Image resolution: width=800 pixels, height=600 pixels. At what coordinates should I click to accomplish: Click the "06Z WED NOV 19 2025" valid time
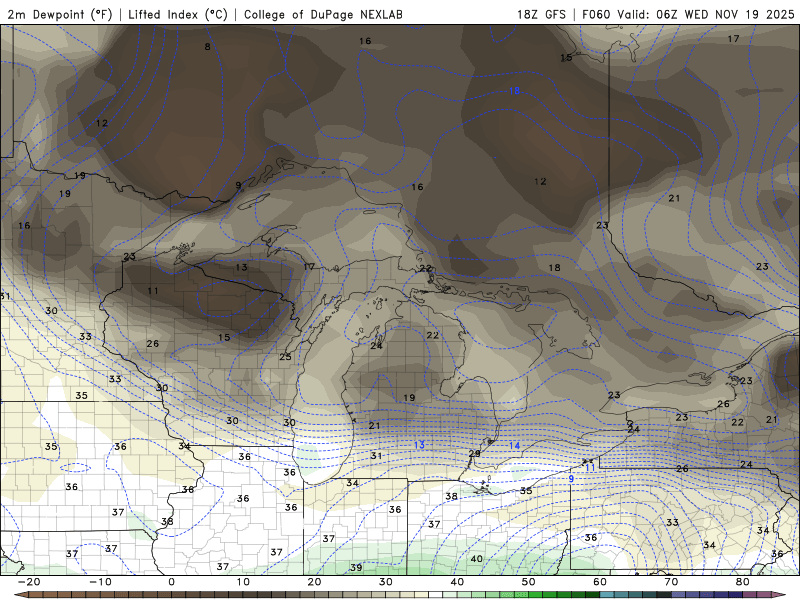click(725, 14)
